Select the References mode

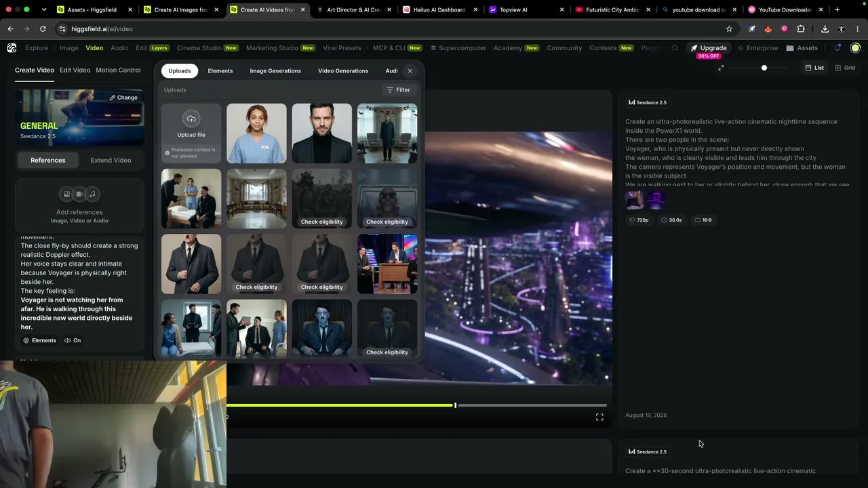(48, 160)
